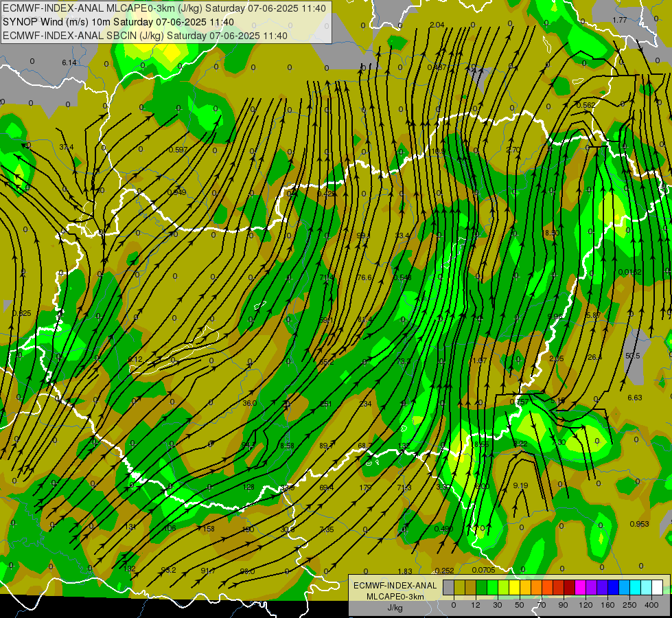Click the legend unit label J/kg
Screen dimensions: 672x618
395,608
